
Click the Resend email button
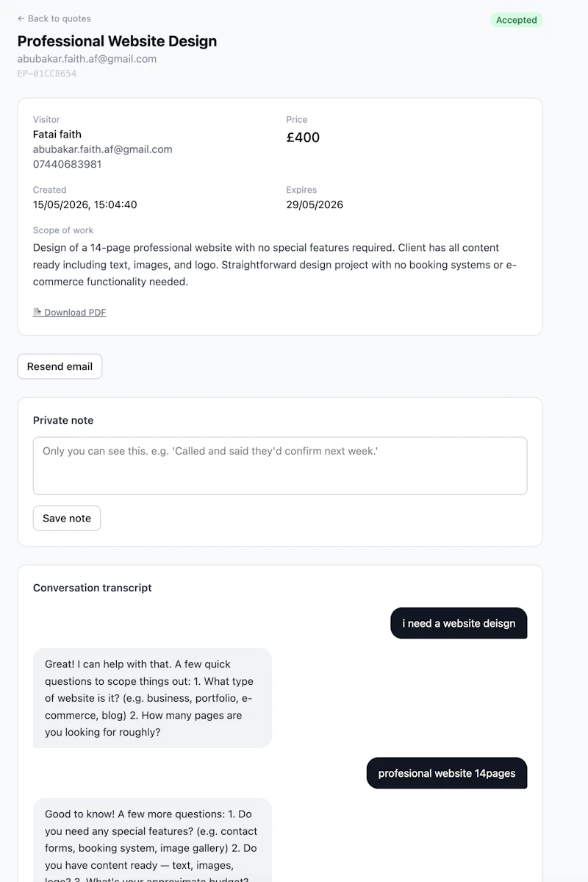tap(60, 366)
